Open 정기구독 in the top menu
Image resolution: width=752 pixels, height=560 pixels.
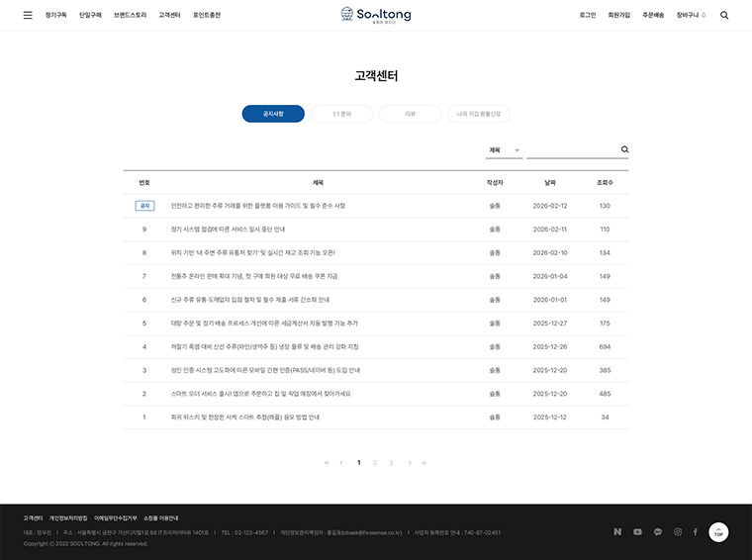click(x=55, y=16)
